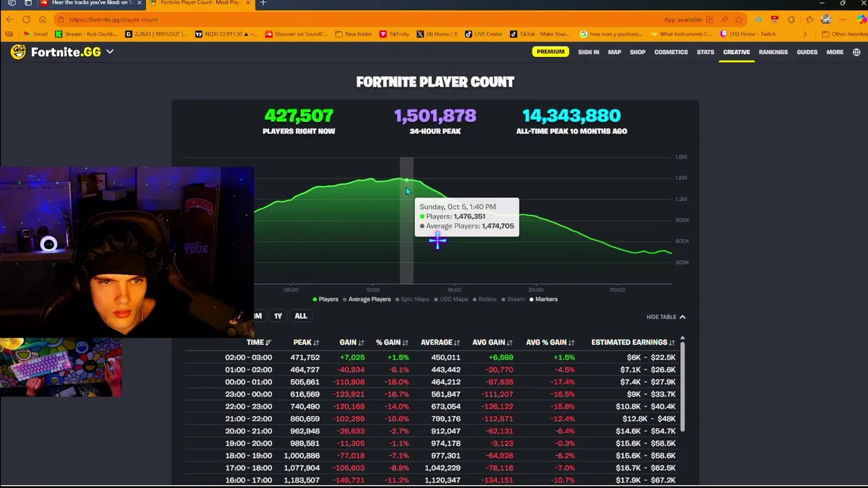Toggle the Steam series legend
The image size is (868, 488).
pos(513,299)
